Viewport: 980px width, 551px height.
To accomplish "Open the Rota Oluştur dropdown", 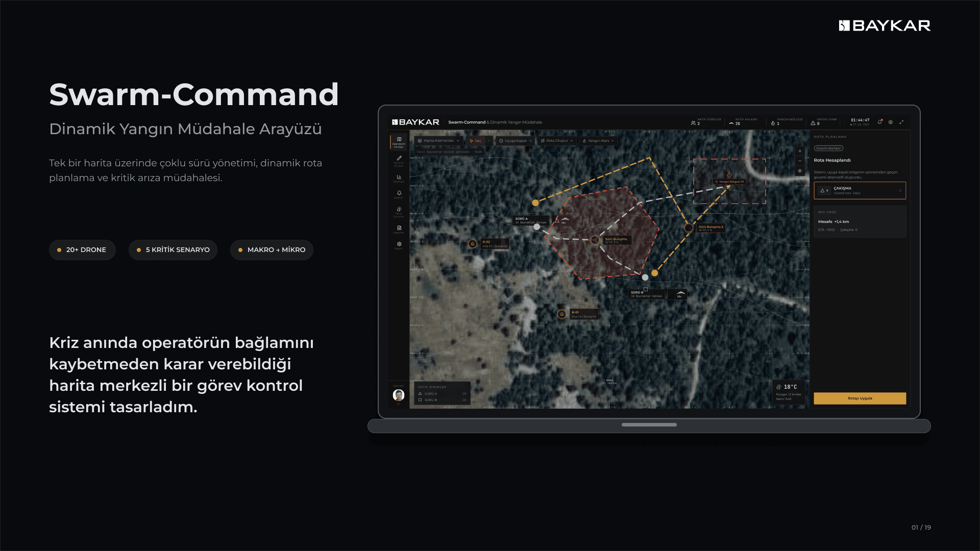I will (x=557, y=141).
